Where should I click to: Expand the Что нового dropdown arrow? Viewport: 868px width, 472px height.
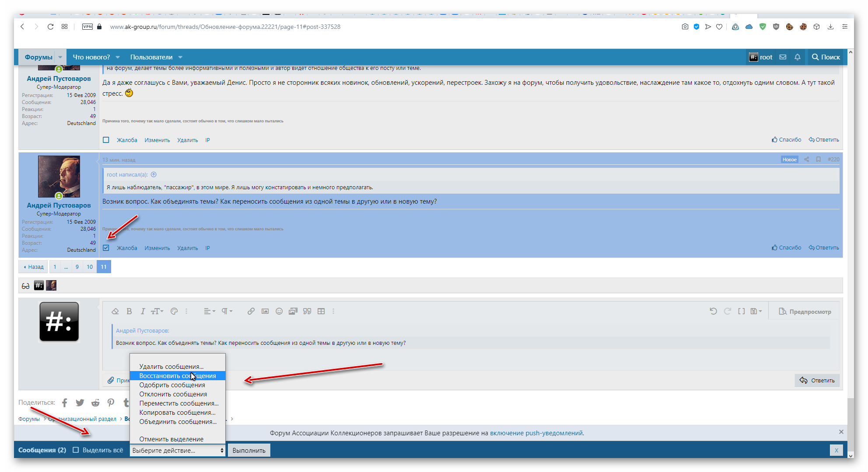[118, 57]
